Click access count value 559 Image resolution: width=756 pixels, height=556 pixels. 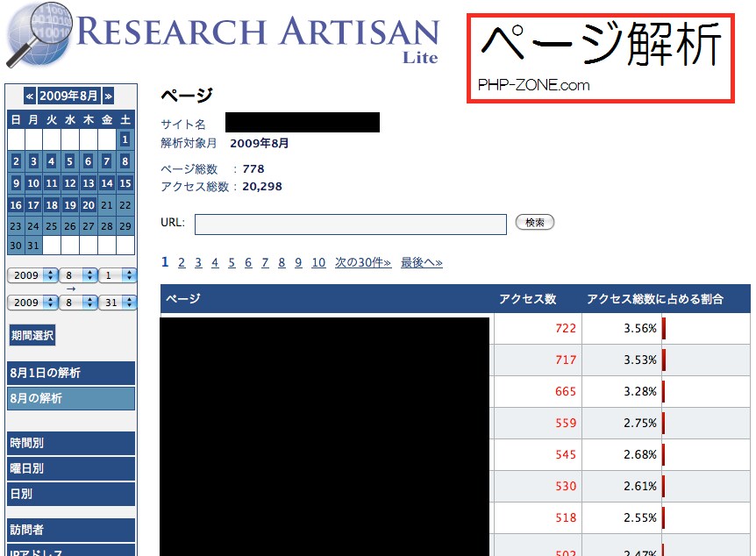566,423
